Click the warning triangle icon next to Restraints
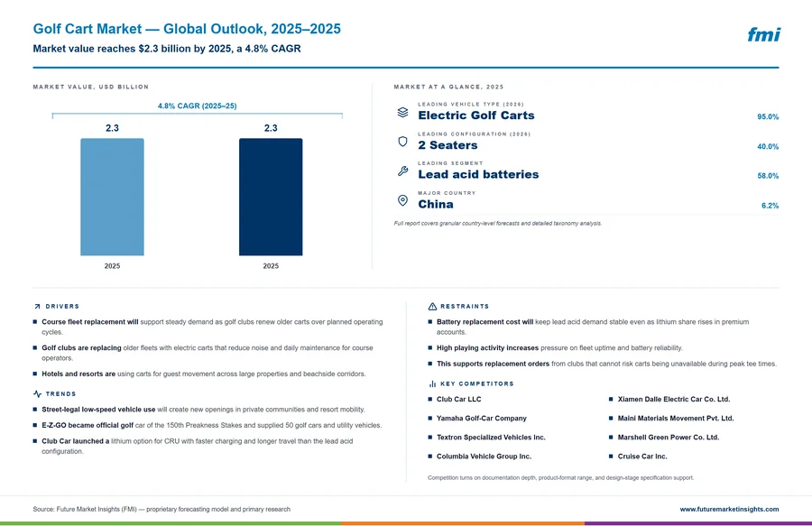 click(x=432, y=307)
